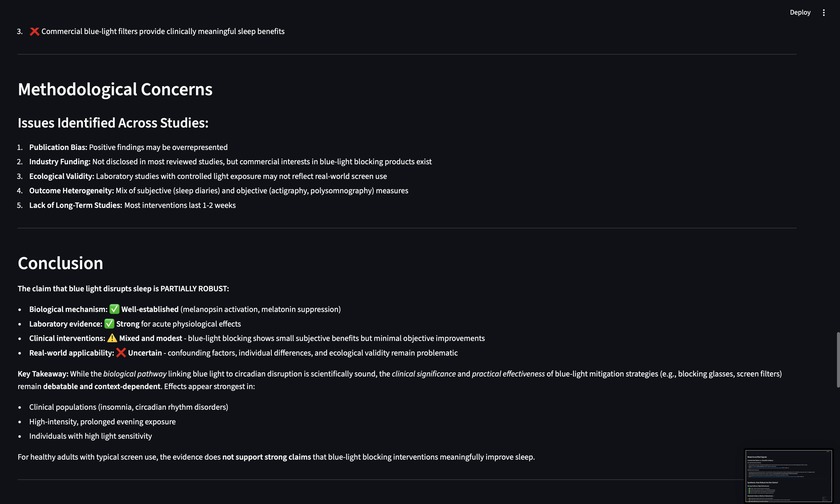The width and height of the screenshot is (840, 504).
Task: Click red cross next to Real-world applicability
Action: (x=121, y=353)
